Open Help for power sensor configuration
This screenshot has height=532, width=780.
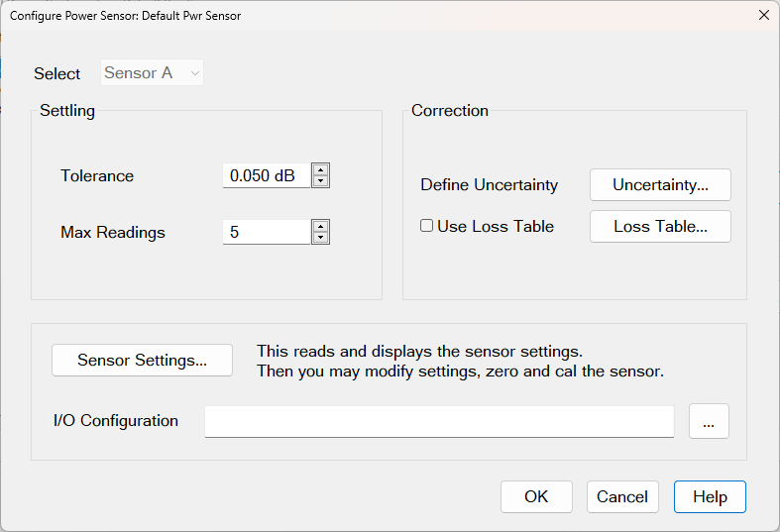pyautogui.click(x=710, y=497)
